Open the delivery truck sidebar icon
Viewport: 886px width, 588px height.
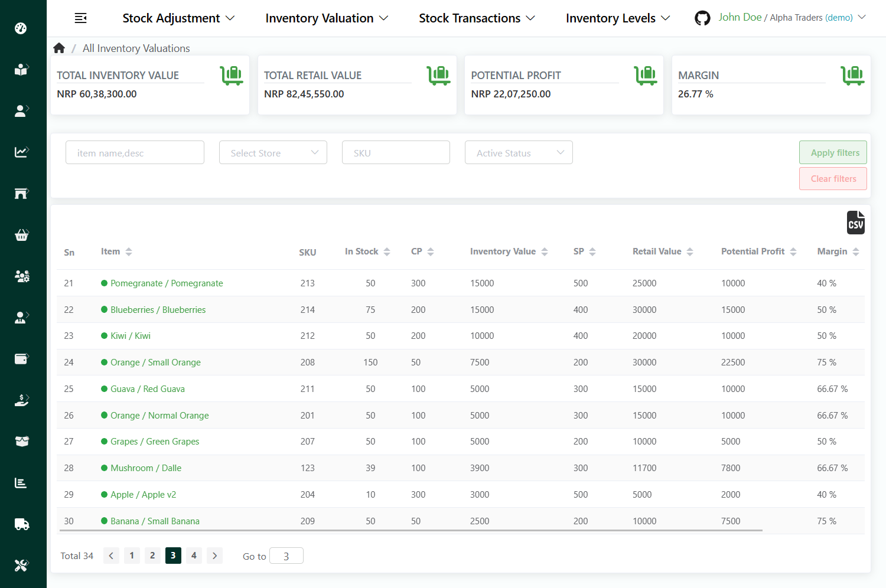(22, 524)
